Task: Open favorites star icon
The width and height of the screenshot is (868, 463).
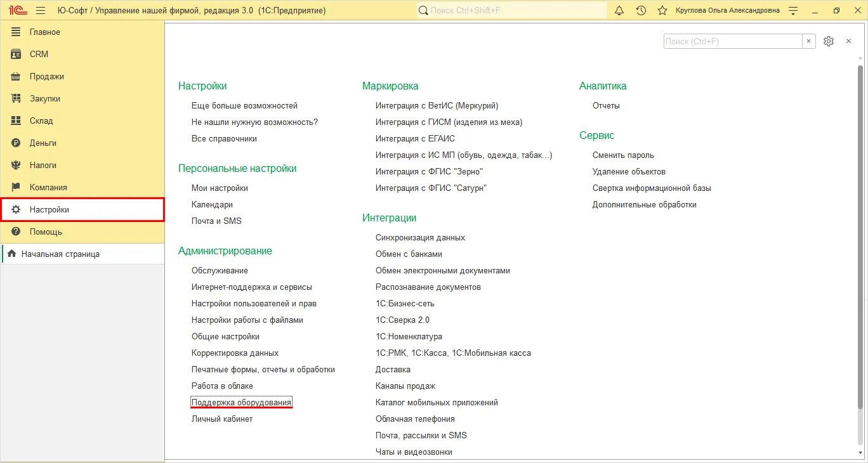Action: pos(662,10)
